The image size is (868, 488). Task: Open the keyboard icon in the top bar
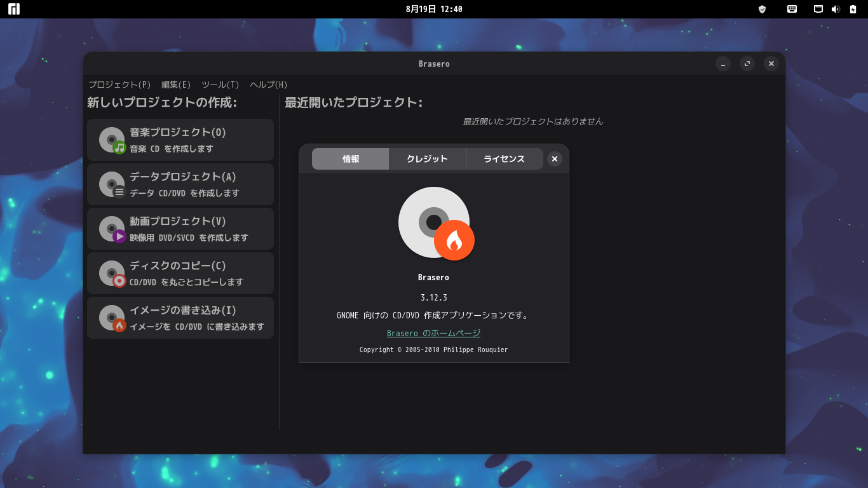(792, 9)
